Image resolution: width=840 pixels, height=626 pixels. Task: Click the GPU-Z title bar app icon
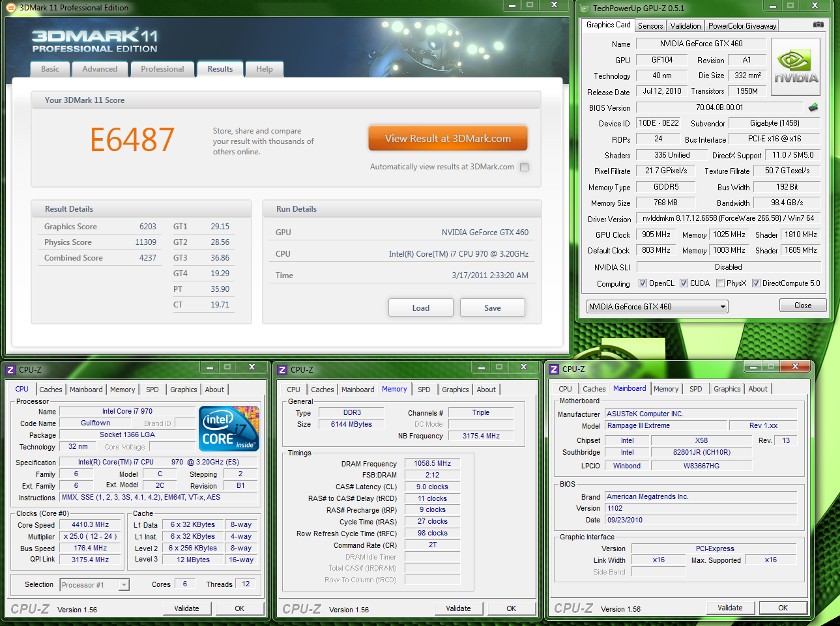click(583, 8)
